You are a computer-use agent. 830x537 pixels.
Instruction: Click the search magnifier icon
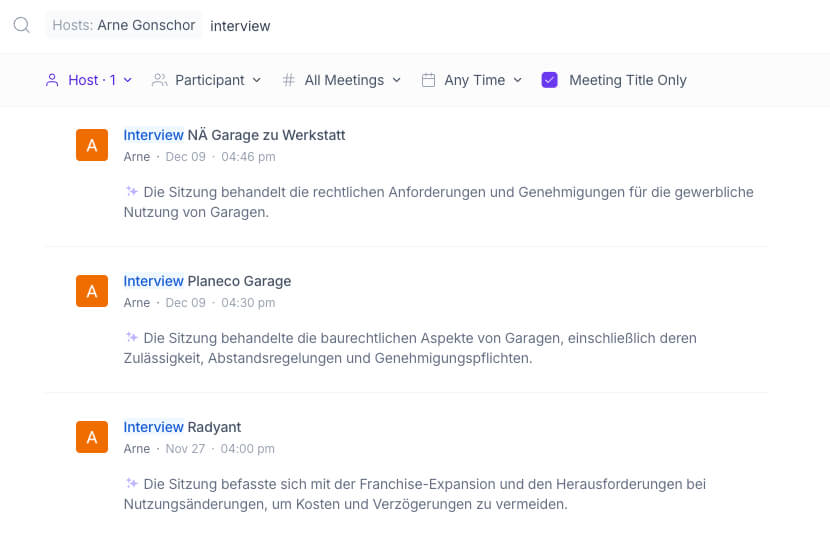coord(21,25)
